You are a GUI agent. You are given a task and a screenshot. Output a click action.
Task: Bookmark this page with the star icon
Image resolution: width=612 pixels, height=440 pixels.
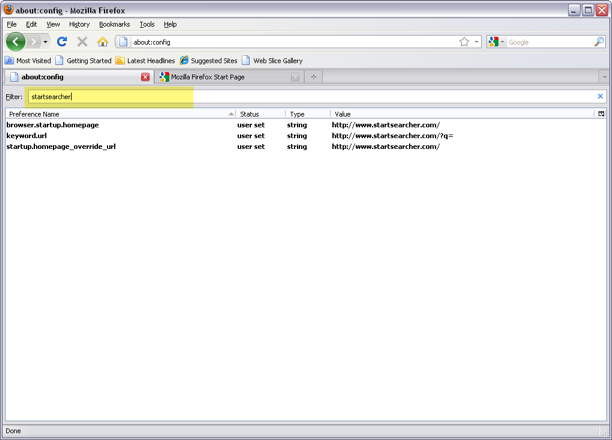[x=464, y=42]
